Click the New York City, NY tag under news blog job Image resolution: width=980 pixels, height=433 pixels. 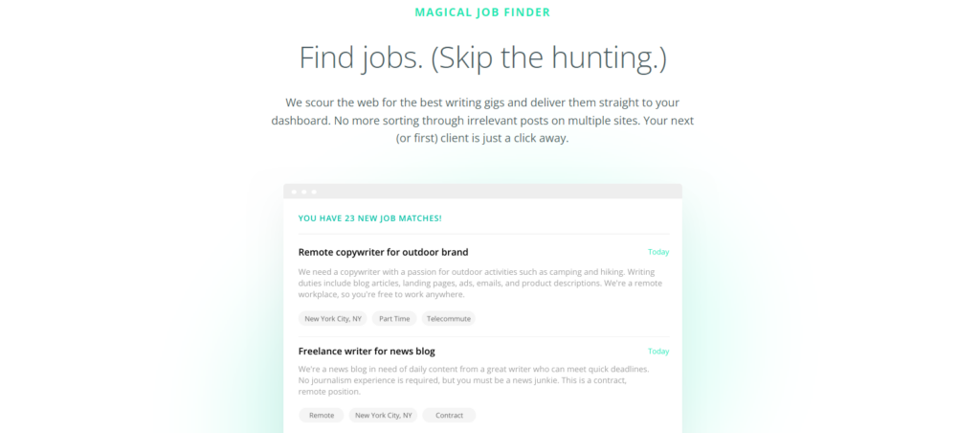tap(383, 415)
